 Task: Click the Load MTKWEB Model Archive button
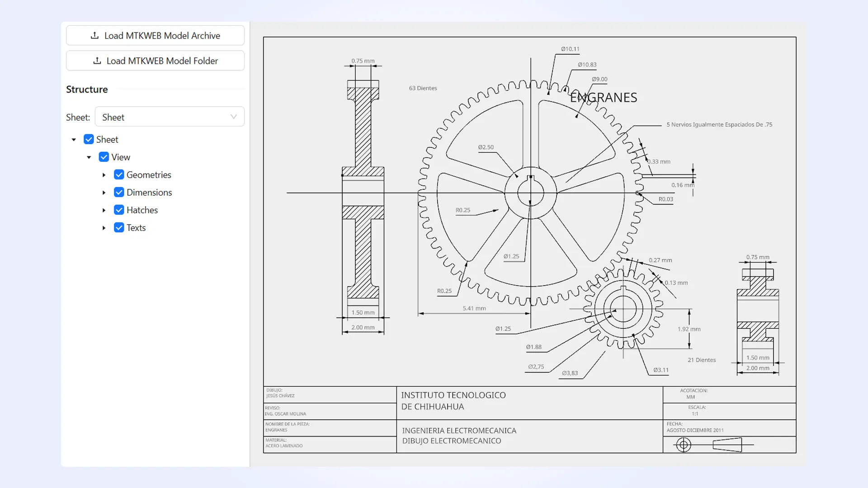coord(155,35)
